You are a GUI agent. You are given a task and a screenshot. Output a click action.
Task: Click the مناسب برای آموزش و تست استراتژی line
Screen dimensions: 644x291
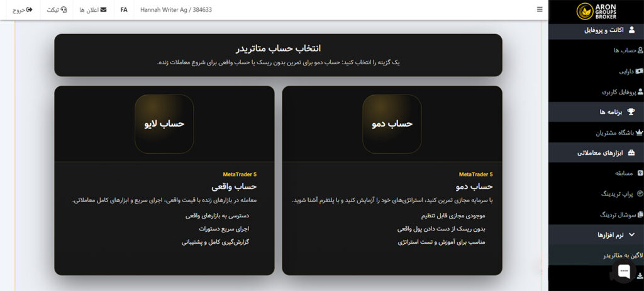pos(441,242)
